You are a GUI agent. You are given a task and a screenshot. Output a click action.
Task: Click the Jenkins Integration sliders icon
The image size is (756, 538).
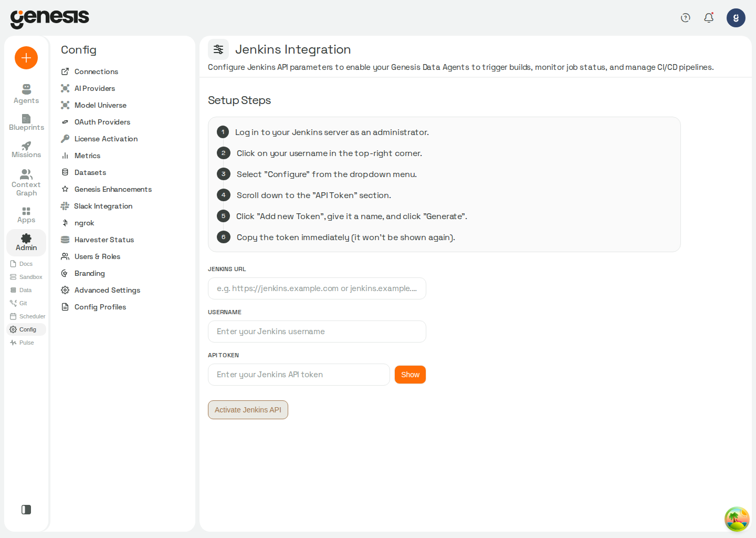218,49
